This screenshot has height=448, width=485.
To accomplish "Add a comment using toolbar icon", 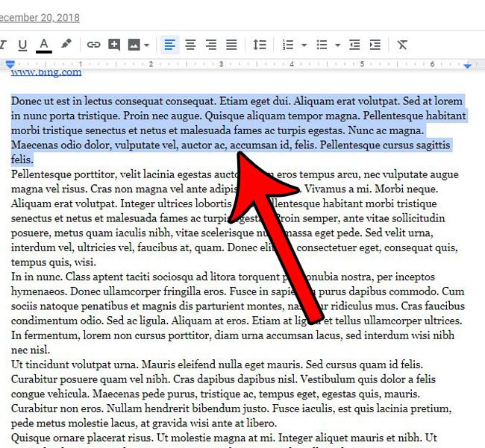I will (114, 45).
